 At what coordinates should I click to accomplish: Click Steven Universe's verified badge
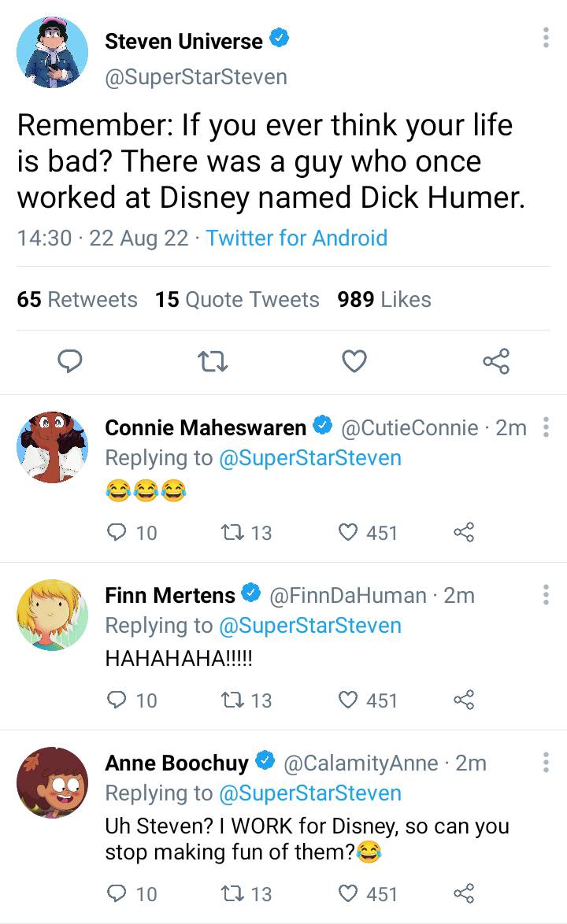(280, 37)
